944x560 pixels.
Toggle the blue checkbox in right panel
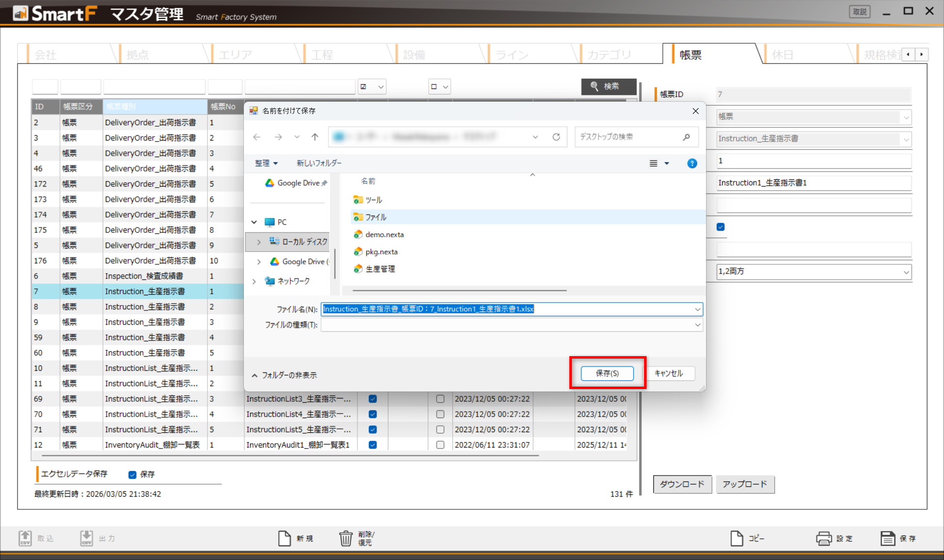point(721,227)
